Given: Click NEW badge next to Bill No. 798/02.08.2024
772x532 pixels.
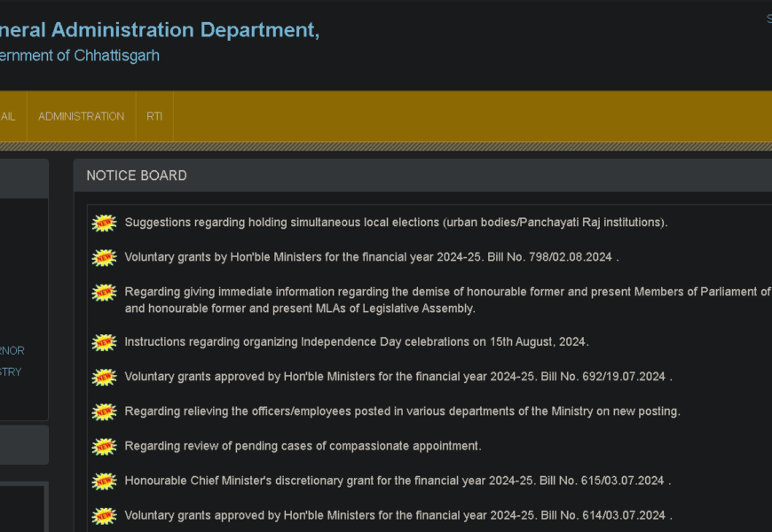Looking at the screenshot, I should point(105,258).
